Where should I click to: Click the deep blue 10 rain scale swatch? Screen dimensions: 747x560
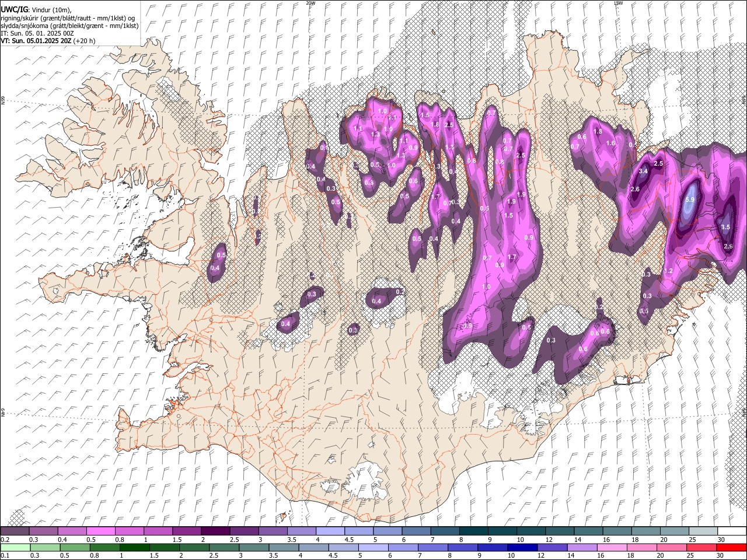(522, 547)
